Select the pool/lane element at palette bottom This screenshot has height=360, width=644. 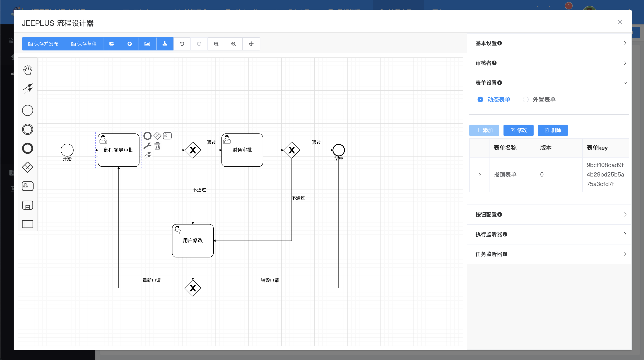pos(27,224)
